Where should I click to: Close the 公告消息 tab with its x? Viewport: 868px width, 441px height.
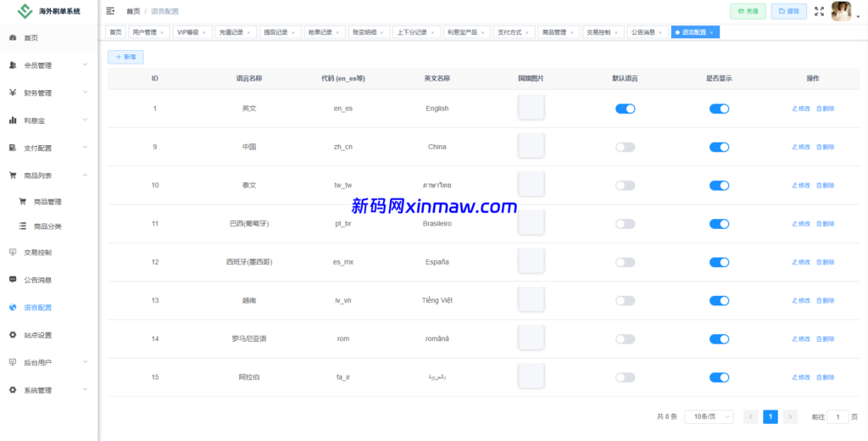point(659,33)
